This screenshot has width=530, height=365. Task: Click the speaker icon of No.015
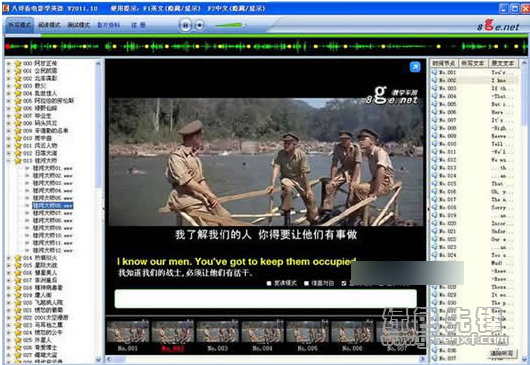pos(434,184)
